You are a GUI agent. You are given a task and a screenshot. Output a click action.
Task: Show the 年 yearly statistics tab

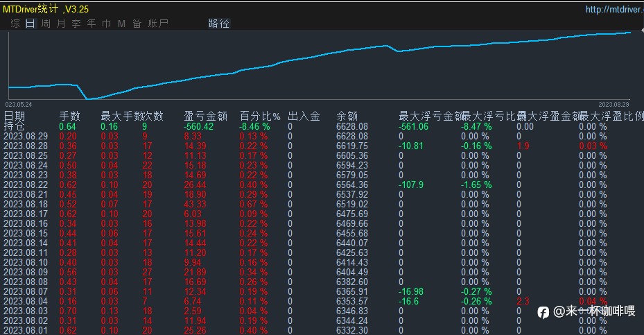[92, 24]
